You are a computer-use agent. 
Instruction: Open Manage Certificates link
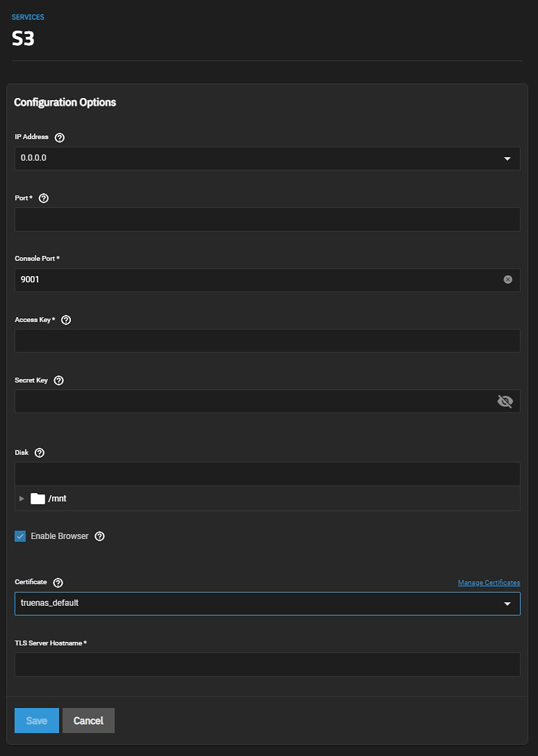tap(489, 582)
